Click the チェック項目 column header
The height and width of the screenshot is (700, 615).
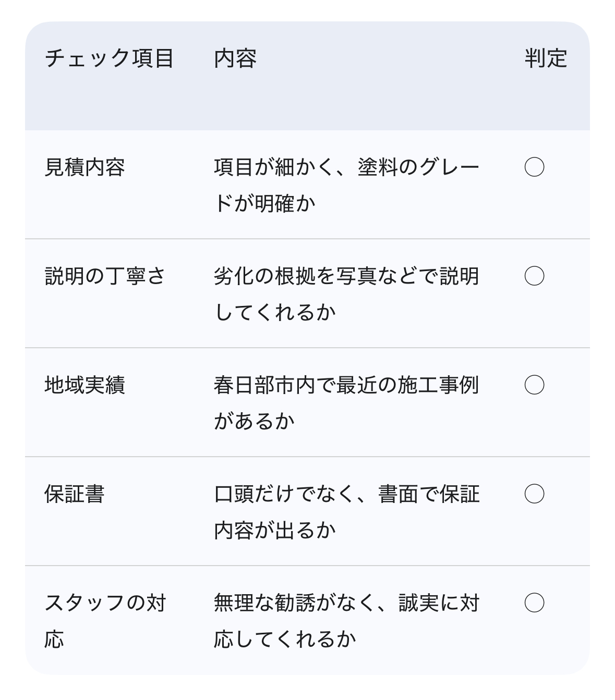point(109,58)
